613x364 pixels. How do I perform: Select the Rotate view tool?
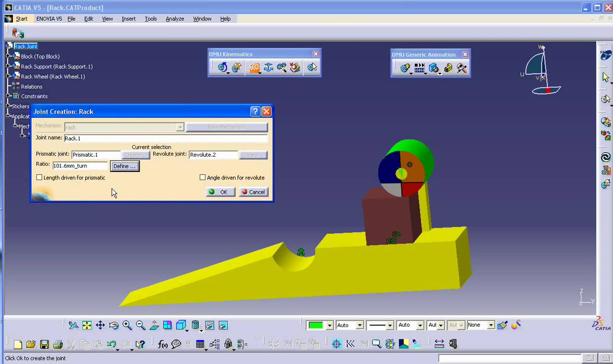(x=114, y=325)
